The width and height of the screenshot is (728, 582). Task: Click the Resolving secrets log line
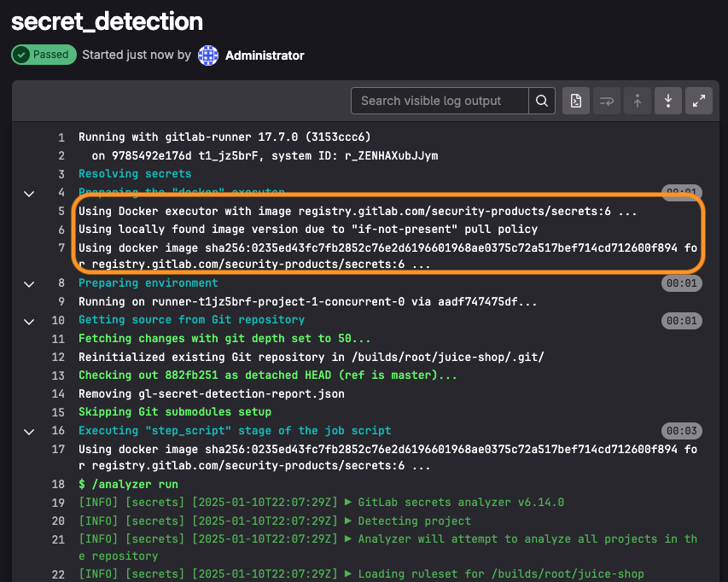coord(135,173)
